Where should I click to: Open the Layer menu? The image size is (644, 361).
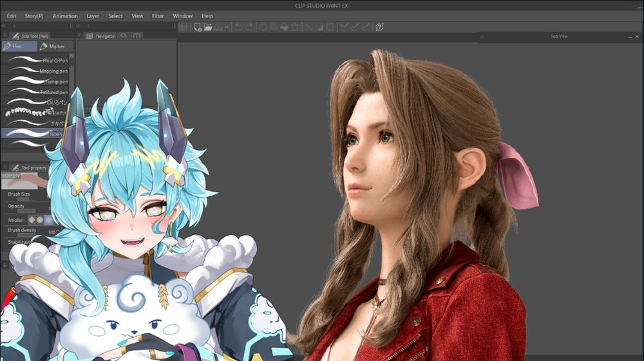tap(93, 16)
